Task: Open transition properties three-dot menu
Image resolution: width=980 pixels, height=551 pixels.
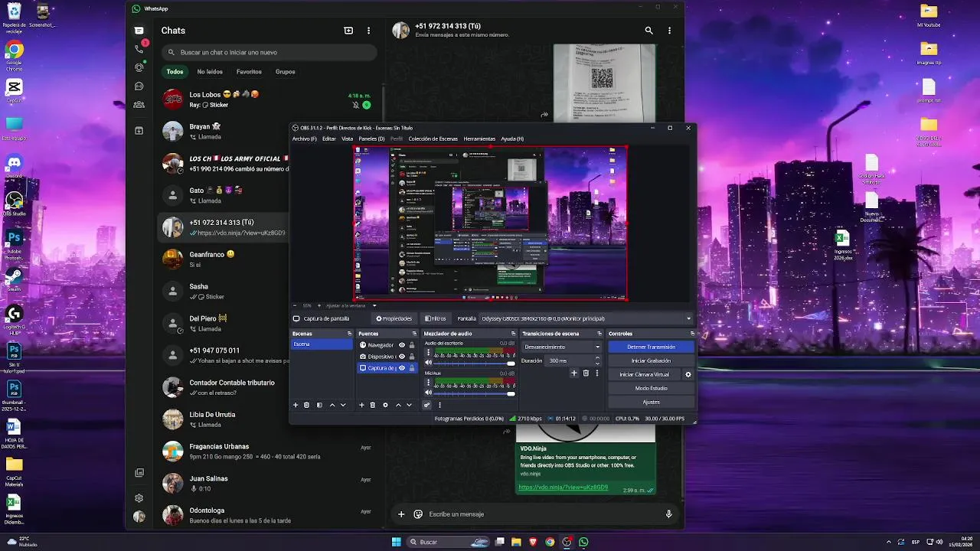Action: (x=596, y=373)
